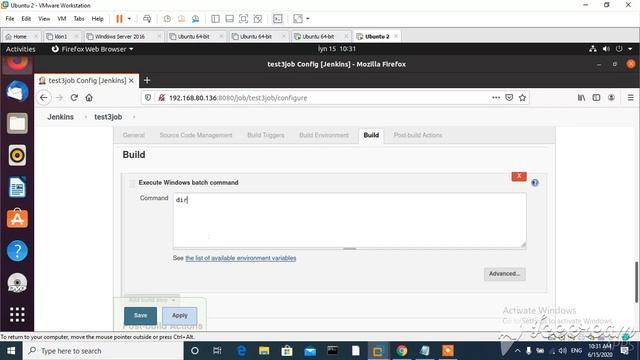Click inside the Command text area
This screenshot has width=640, height=360.
[349, 221]
